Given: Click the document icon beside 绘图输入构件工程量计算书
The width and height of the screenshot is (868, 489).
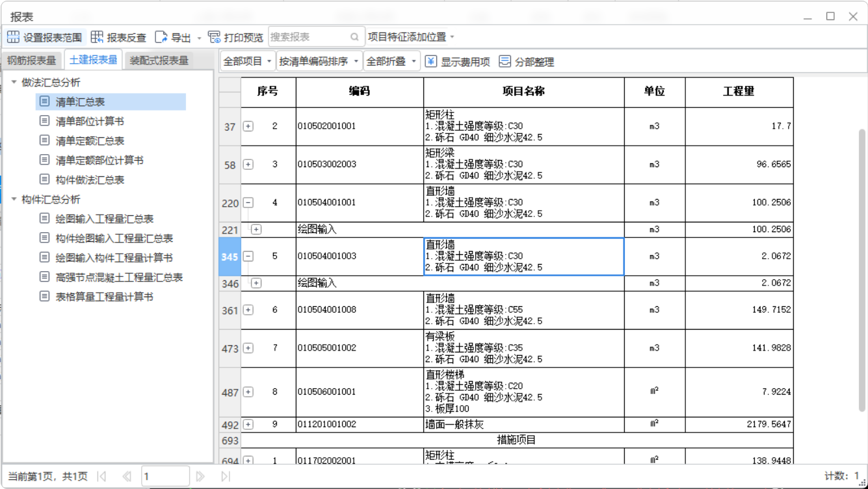Looking at the screenshot, I should 44,258.
